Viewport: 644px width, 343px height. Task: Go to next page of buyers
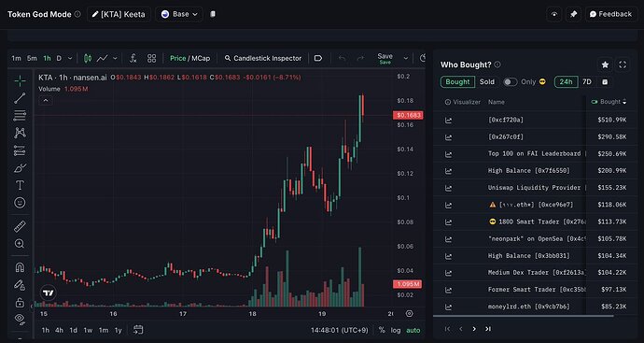tap(474, 329)
